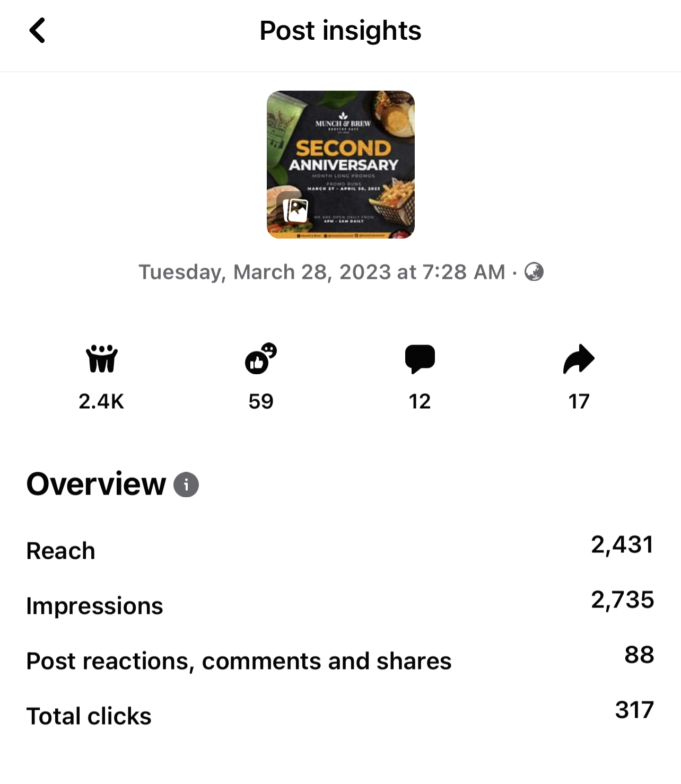Click the Post insights page title
This screenshot has width=681, height=784.
click(x=340, y=30)
